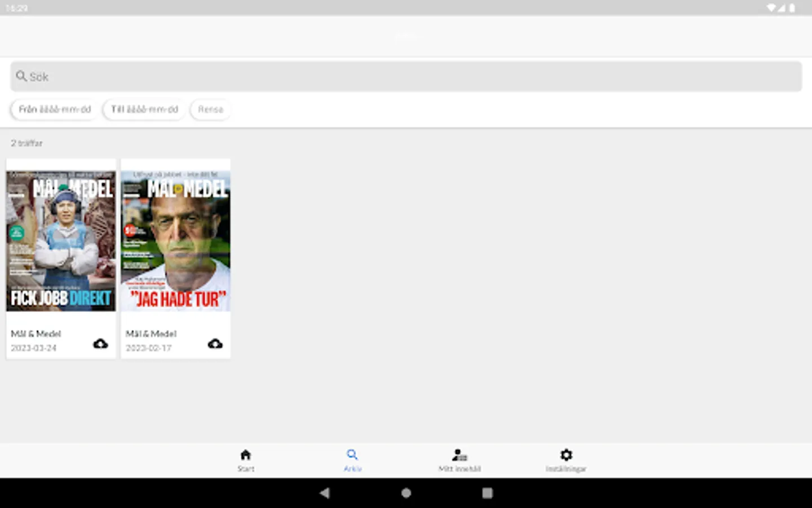Open the Inställningar settings tab
The height and width of the screenshot is (508, 812).
566,461
